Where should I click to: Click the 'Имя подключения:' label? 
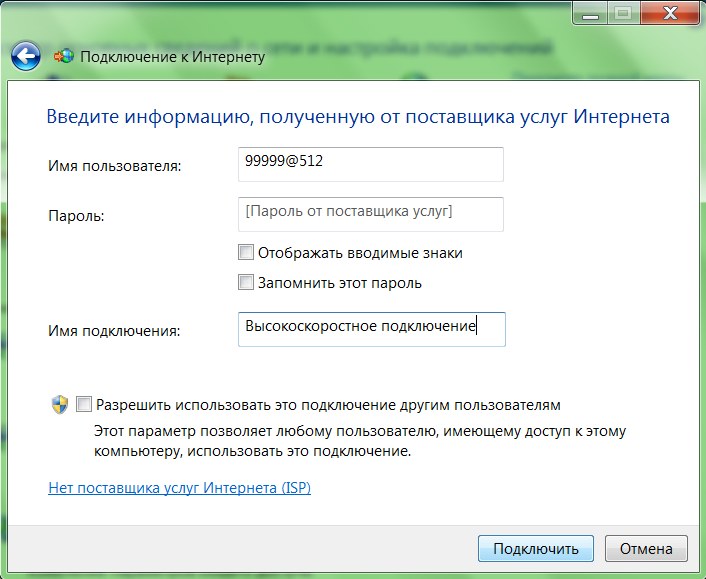[114, 331]
